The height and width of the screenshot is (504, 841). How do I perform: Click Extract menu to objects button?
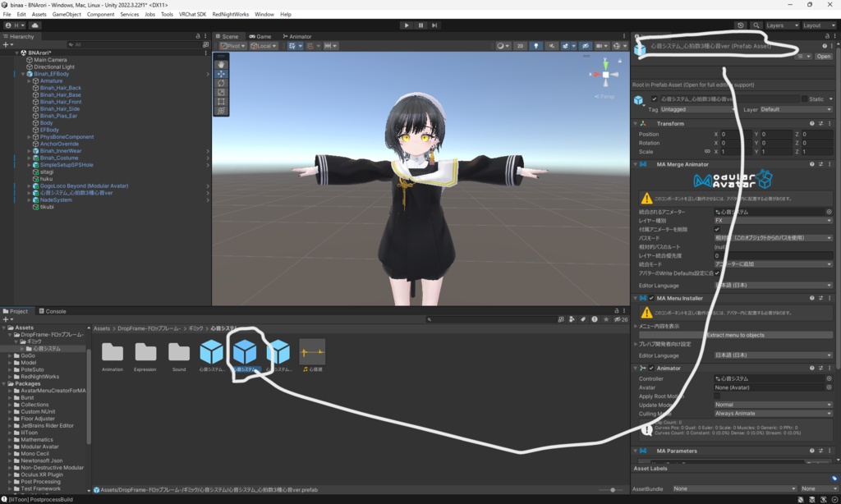pos(735,335)
